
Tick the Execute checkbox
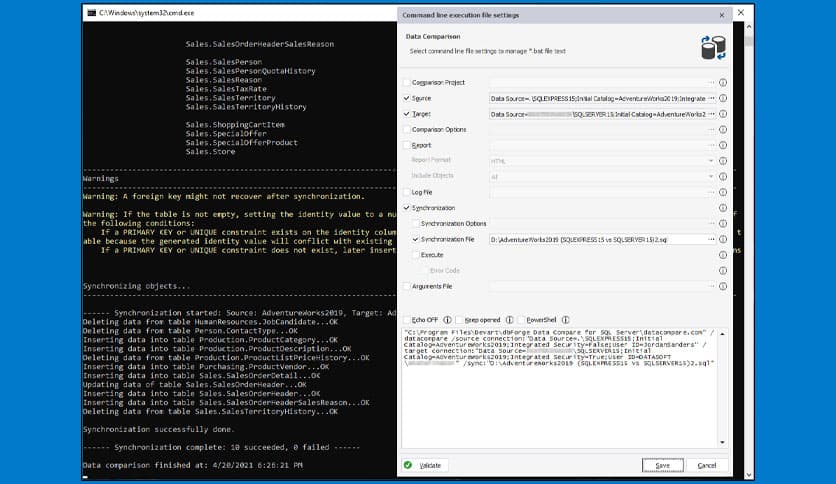coord(416,255)
